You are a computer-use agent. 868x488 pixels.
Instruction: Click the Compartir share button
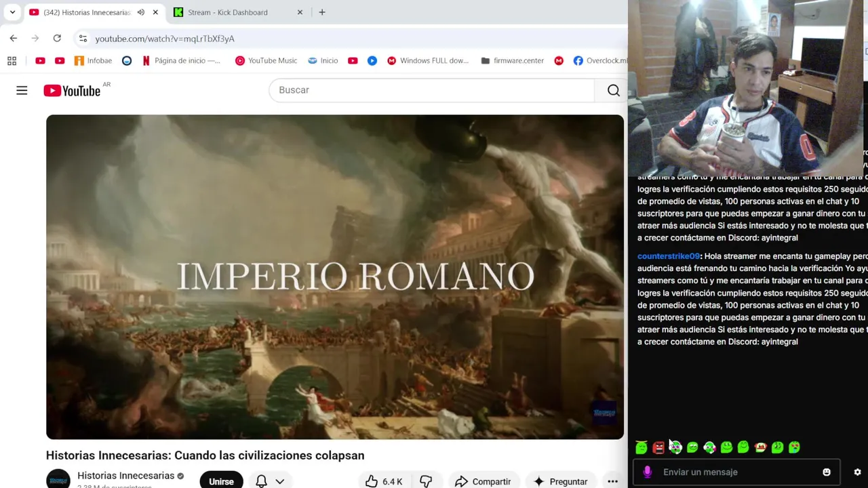click(x=483, y=481)
